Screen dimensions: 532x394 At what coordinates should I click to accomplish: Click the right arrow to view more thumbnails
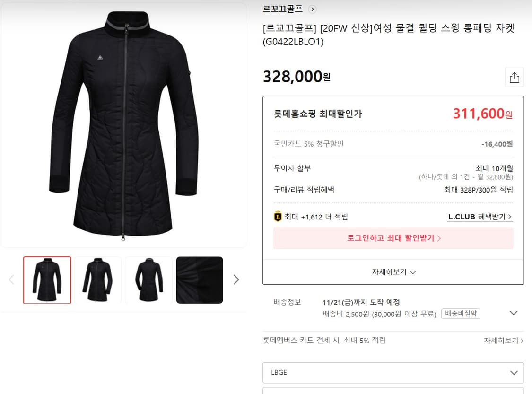click(236, 280)
